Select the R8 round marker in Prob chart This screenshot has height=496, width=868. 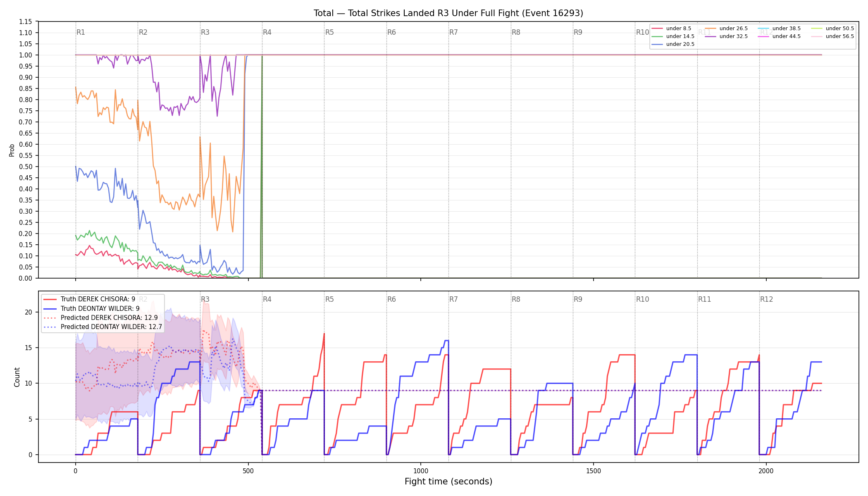click(516, 32)
